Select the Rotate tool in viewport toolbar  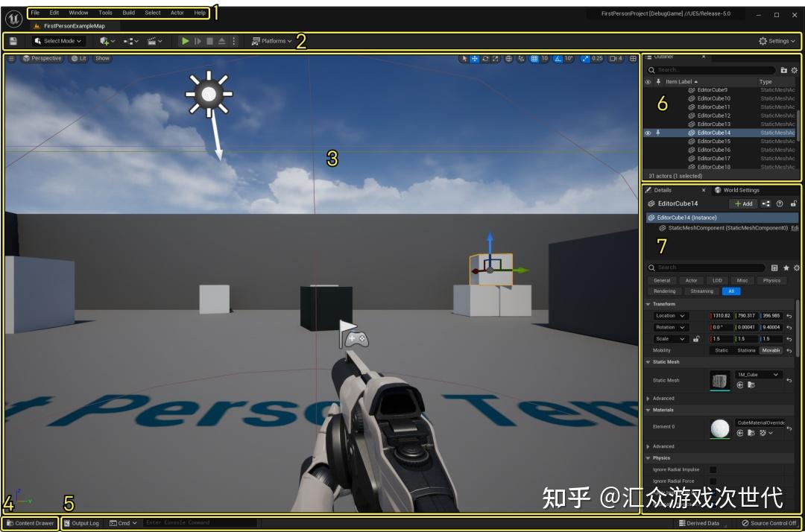[x=484, y=59]
